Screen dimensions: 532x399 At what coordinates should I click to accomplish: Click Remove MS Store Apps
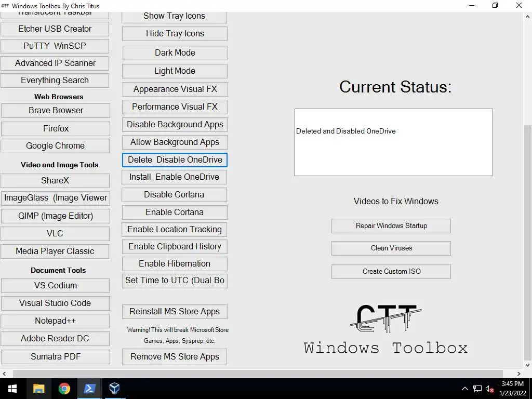point(175,357)
